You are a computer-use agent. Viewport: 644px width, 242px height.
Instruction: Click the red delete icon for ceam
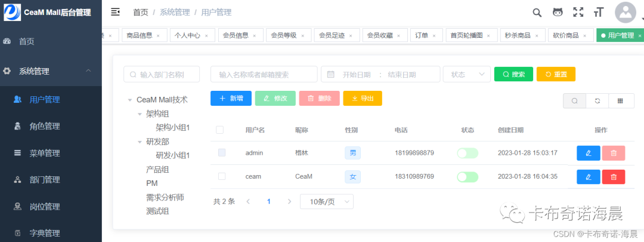(614, 176)
